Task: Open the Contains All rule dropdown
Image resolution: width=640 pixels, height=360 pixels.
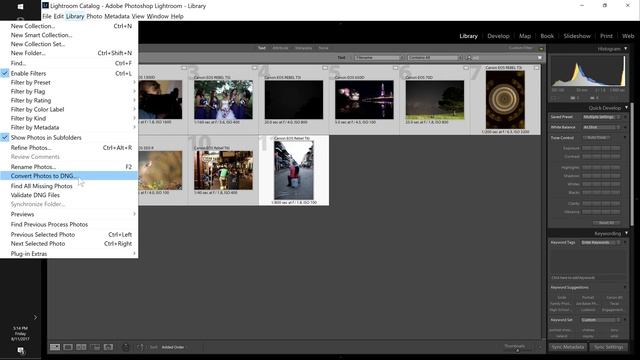Action: (x=434, y=58)
